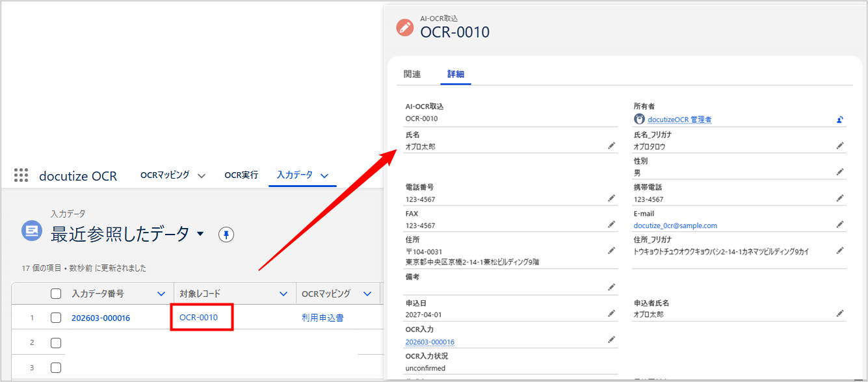
Task: Open the 最近参照したデータ list view dropdown
Action: click(201, 232)
